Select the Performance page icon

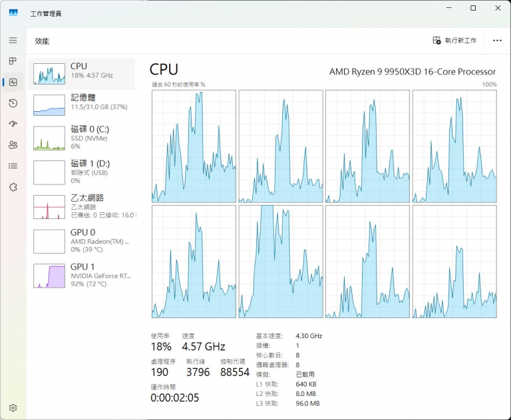(13, 83)
